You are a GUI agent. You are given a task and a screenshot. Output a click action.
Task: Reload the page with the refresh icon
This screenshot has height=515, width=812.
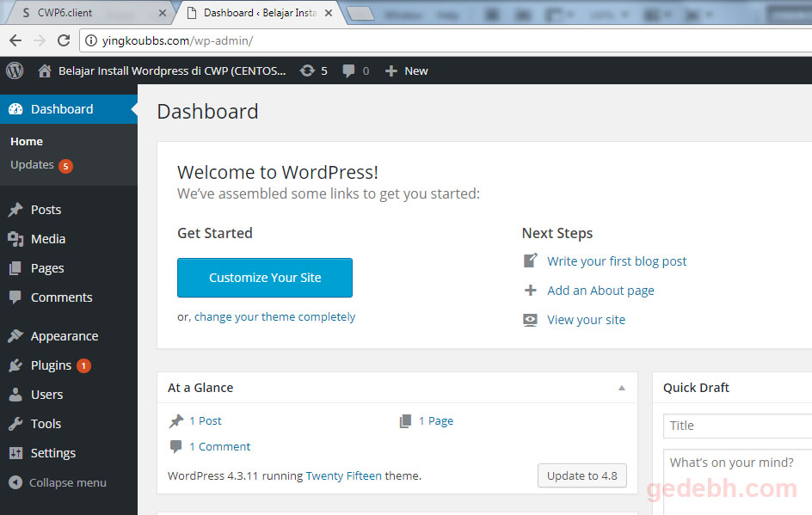point(64,40)
